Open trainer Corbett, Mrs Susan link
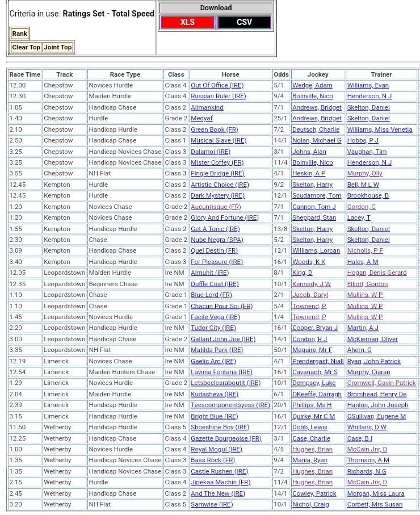 374,504
